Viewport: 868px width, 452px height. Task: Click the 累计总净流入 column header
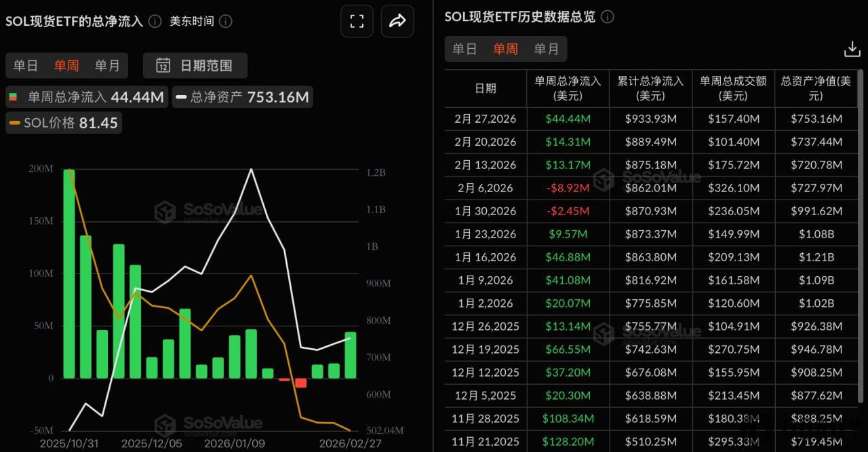[x=650, y=89]
